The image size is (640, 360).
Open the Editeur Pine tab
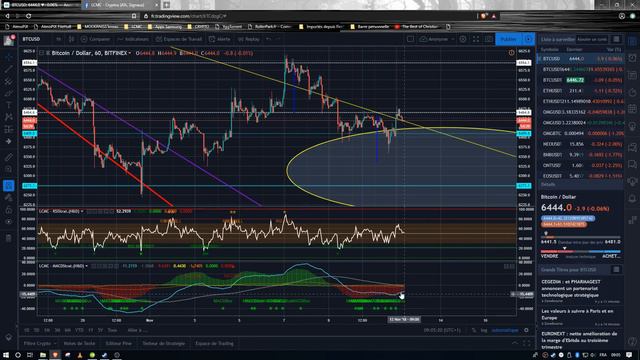click(x=119, y=343)
